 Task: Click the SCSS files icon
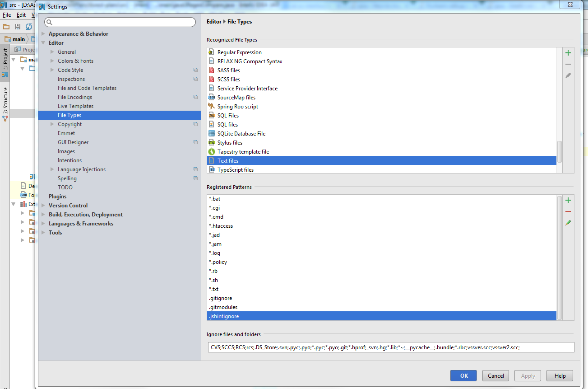click(212, 80)
